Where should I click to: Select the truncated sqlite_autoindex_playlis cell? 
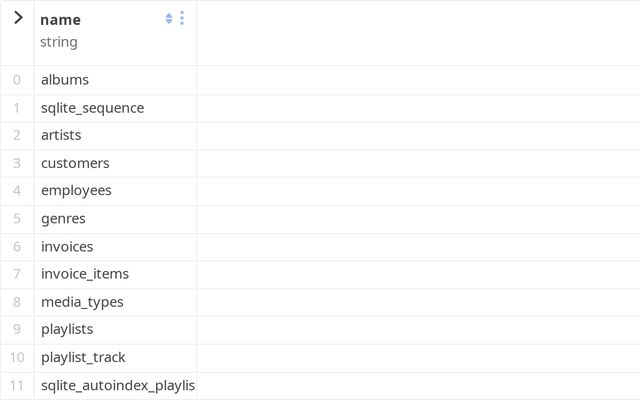tap(117, 385)
